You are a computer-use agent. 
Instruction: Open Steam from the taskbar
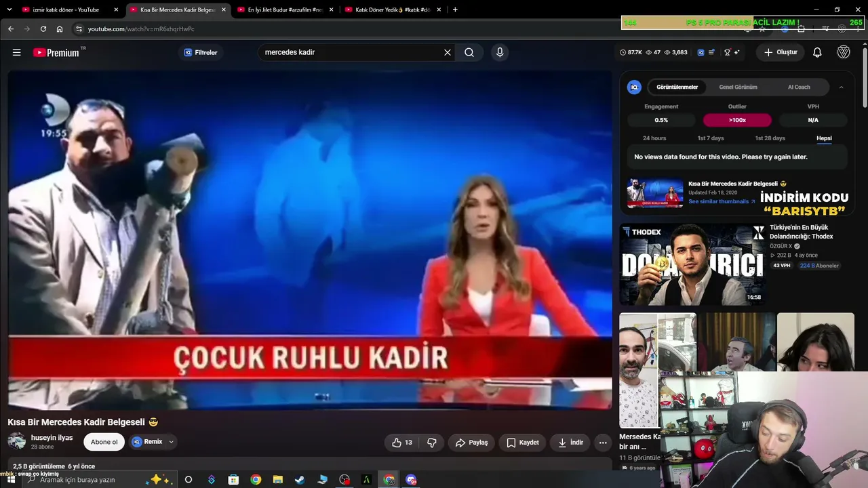tap(299, 480)
